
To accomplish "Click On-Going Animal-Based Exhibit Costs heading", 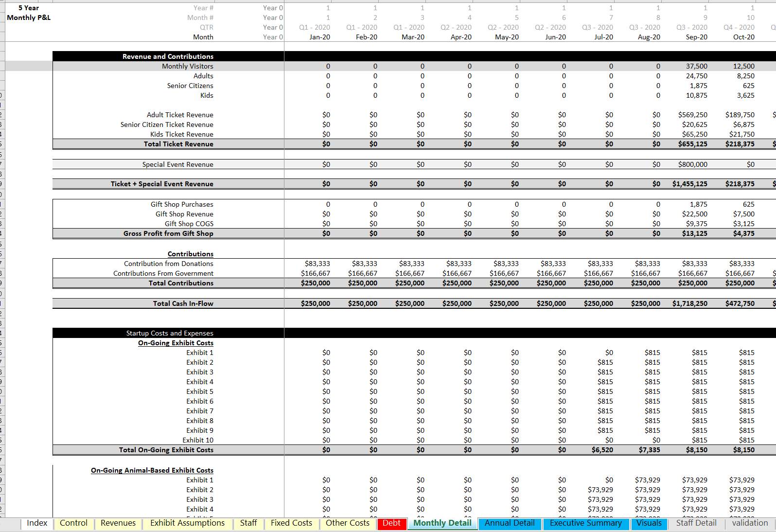I will coord(152,470).
